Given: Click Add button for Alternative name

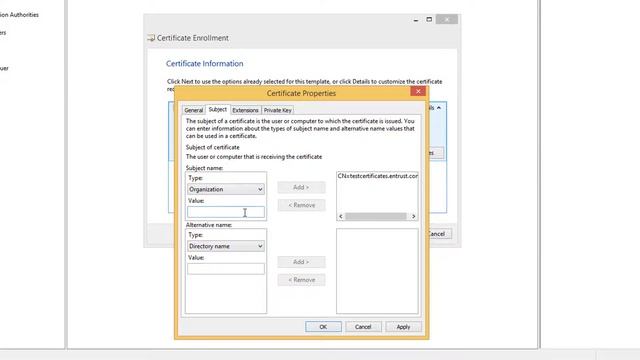Looking at the screenshot, I should pos(301,262).
